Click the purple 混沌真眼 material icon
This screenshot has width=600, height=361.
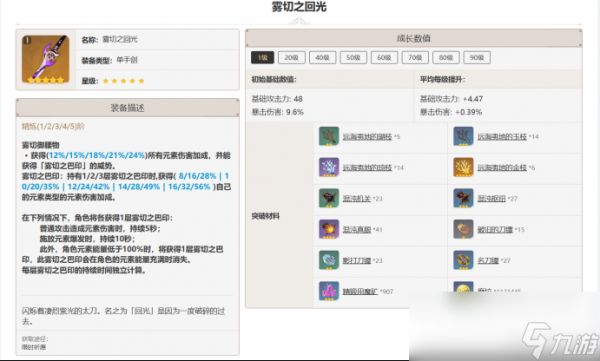pyautogui.click(x=329, y=229)
